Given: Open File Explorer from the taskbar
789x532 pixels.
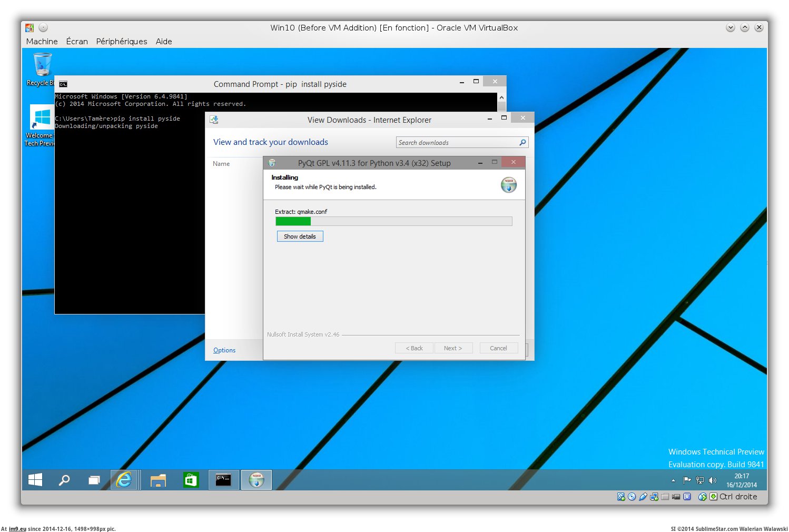Looking at the screenshot, I should [x=158, y=480].
